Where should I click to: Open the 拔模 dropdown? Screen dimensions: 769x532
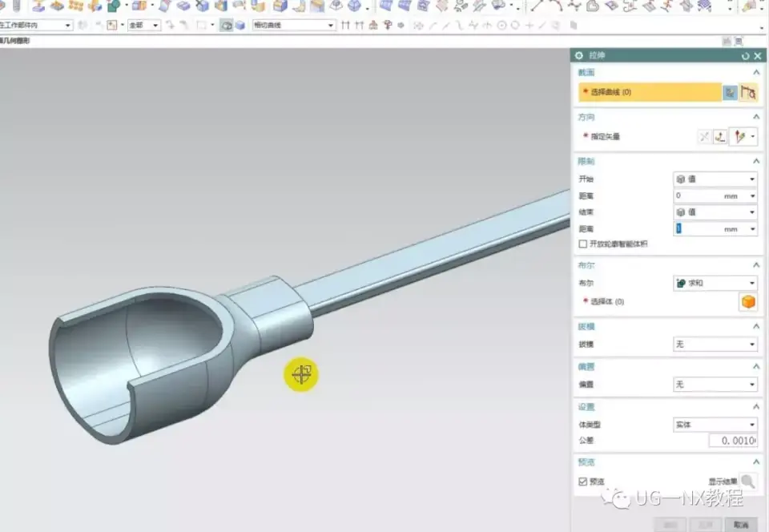coord(715,345)
